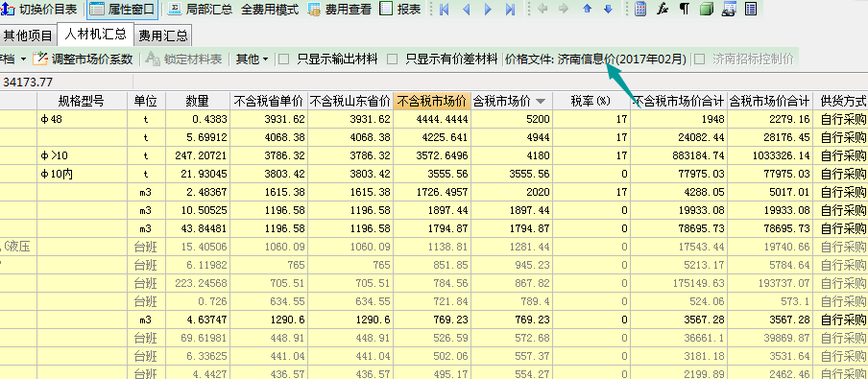Switch to 全费用模式
The width and height of the screenshot is (868, 379).
coord(270,10)
